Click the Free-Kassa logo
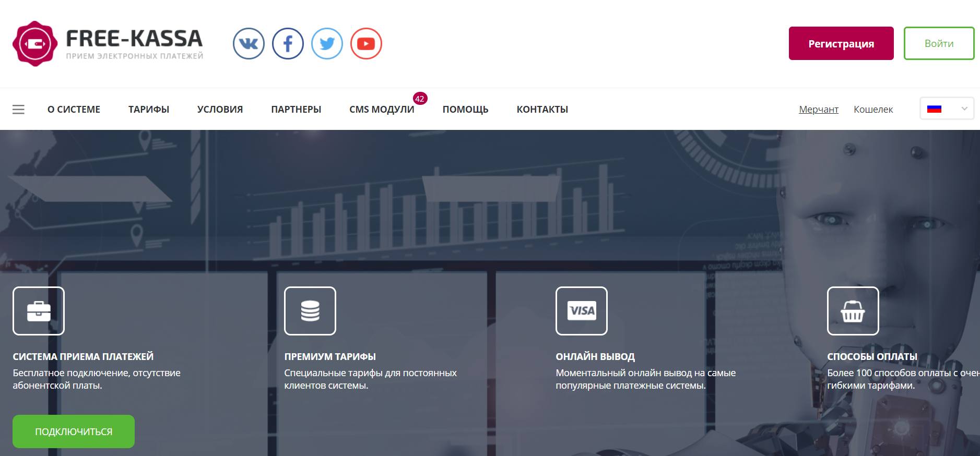 pos(108,44)
